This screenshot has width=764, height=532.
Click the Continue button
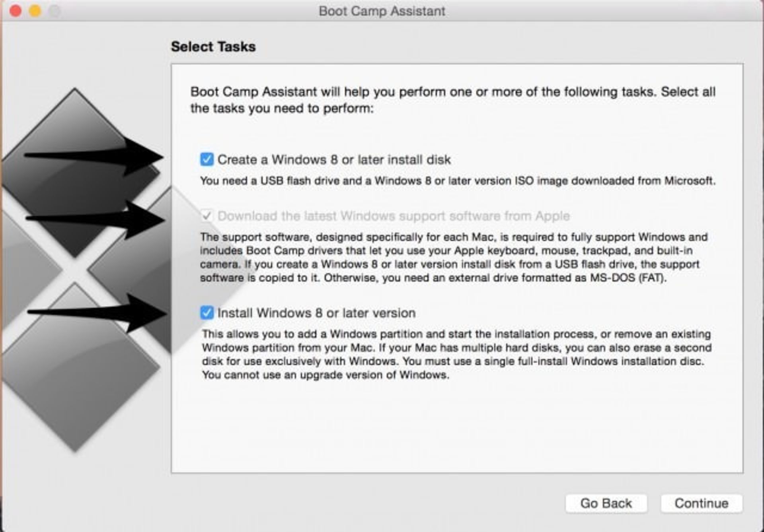click(x=702, y=503)
